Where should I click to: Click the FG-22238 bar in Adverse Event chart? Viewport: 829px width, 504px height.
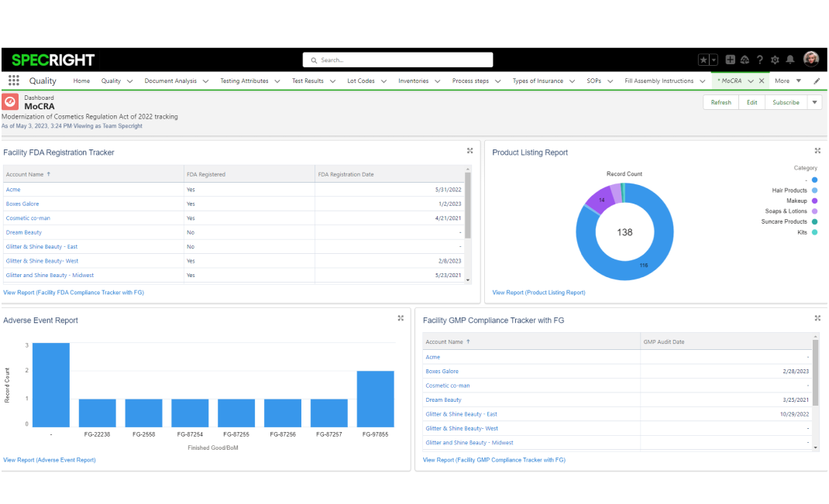(98, 413)
